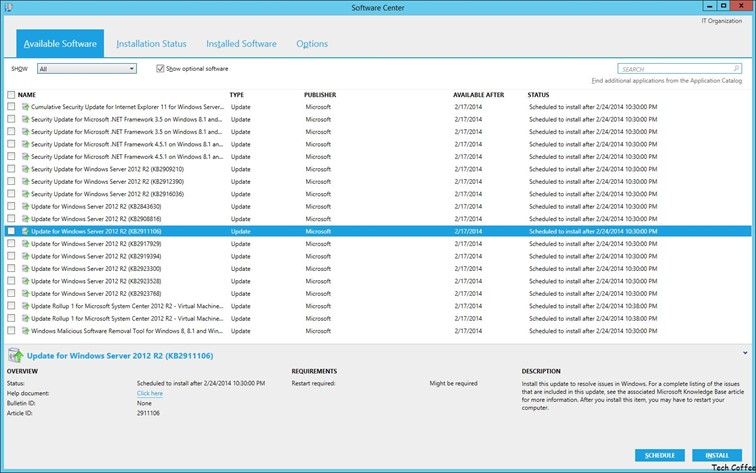Click the update icon beside KB2923768
Screen dimensions: 756x473
pos(25,294)
